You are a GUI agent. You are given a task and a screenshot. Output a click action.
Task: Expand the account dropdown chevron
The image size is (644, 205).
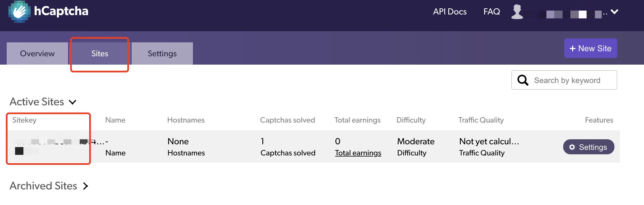point(614,12)
